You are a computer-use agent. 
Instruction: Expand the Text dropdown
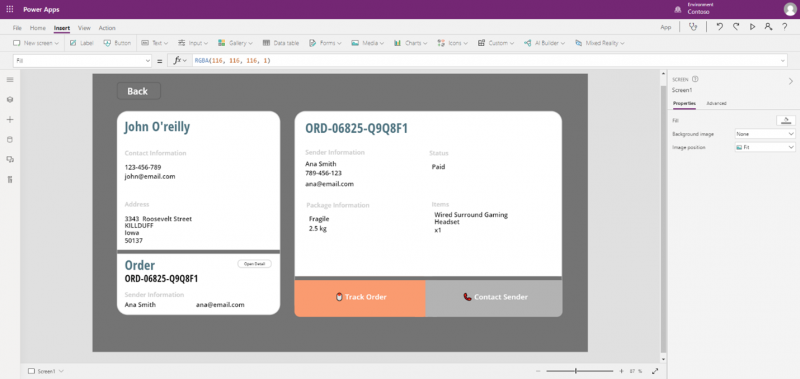click(x=166, y=43)
